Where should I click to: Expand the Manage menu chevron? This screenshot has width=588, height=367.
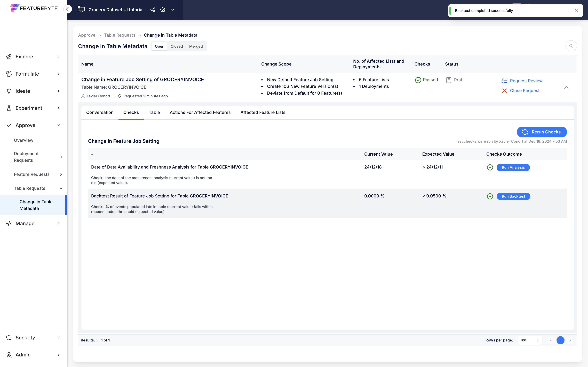pos(59,223)
